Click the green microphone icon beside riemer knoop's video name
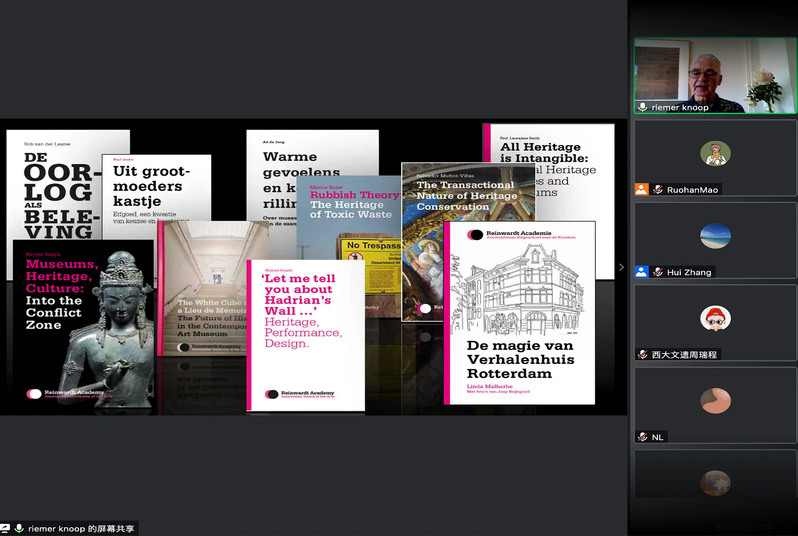Image resolution: width=798 pixels, height=536 pixels. 642,107
